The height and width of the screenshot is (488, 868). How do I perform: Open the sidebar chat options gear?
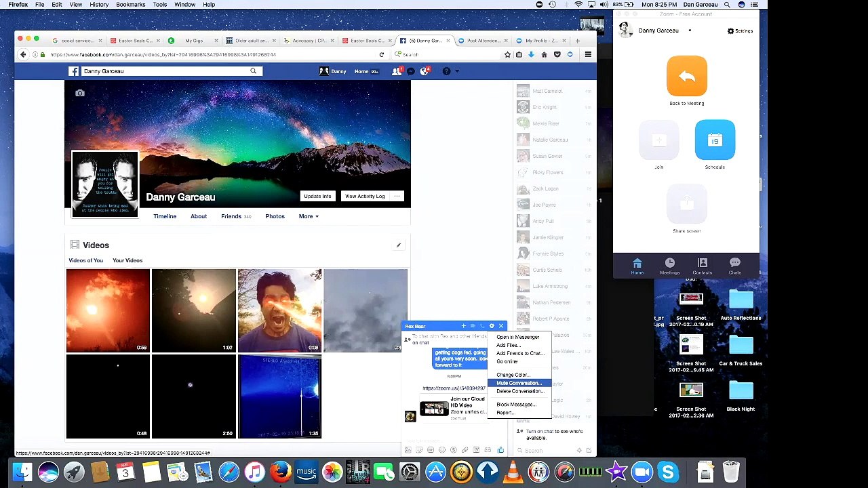tap(578, 450)
